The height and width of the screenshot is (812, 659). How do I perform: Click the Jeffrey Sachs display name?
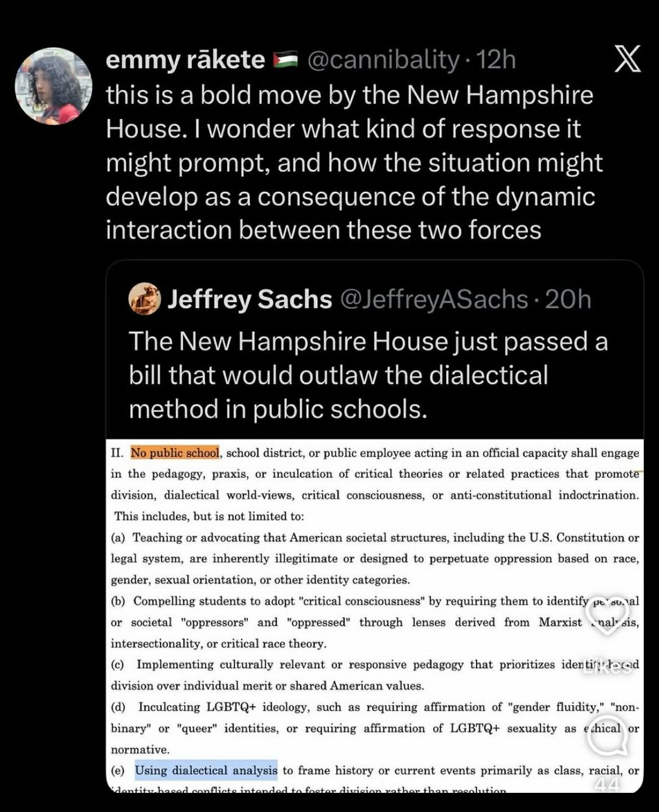pos(250,299)
